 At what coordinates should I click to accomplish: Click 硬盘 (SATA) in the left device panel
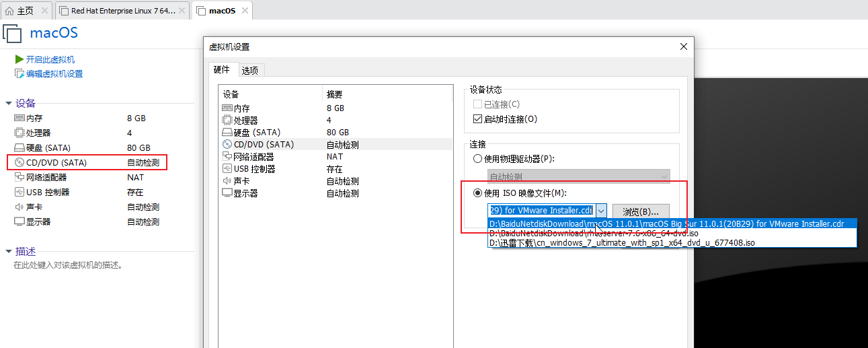(48, 148)
